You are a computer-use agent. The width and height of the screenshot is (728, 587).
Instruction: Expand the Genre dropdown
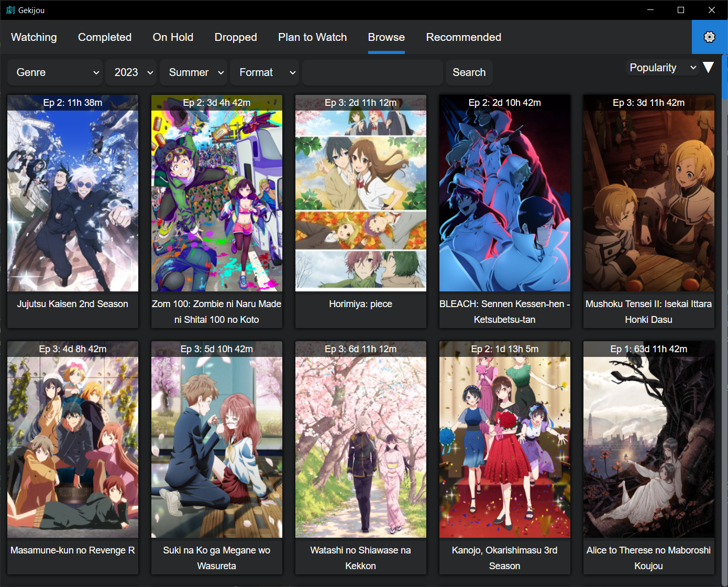coord(55,72)
